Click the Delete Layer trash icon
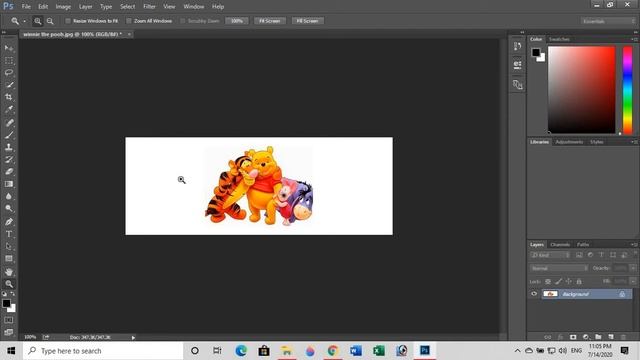This screenshot has width=640, height=360. 623,337
